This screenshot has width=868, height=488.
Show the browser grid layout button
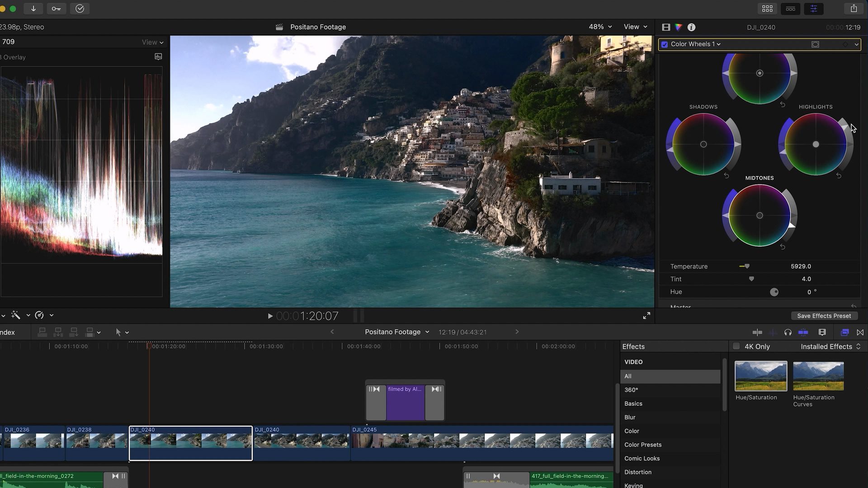767,9
